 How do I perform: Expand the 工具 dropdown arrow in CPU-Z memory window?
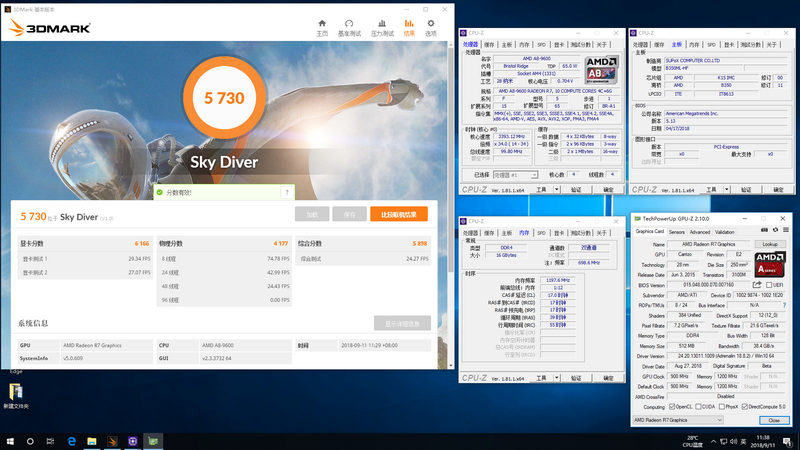(557, 378)
